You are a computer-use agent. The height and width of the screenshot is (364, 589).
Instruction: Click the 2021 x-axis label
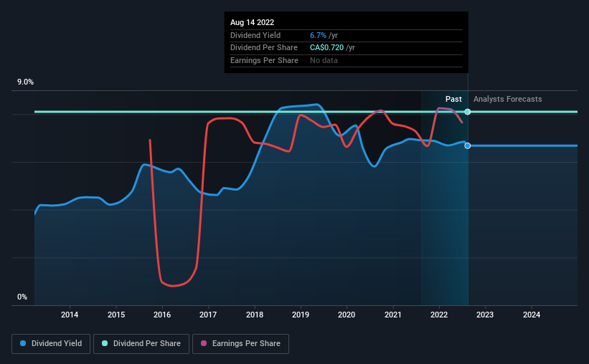[x=393, y=315]
